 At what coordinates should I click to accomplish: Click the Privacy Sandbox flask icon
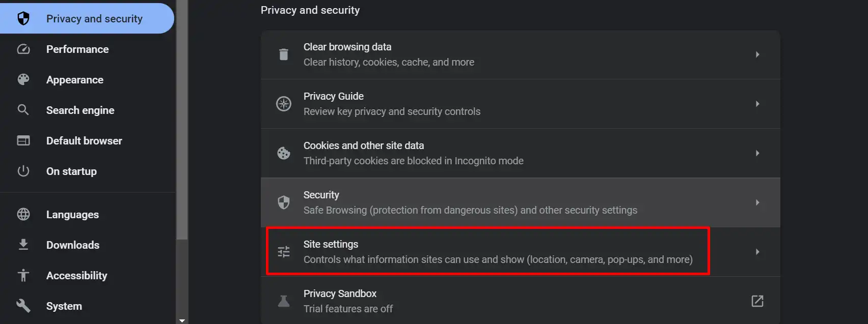click(284, 301)
